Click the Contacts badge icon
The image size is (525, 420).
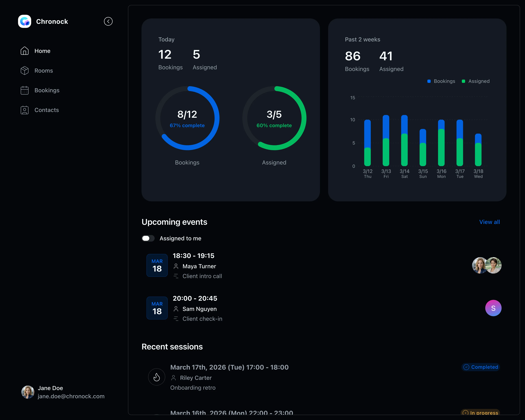tap(25, 110)
